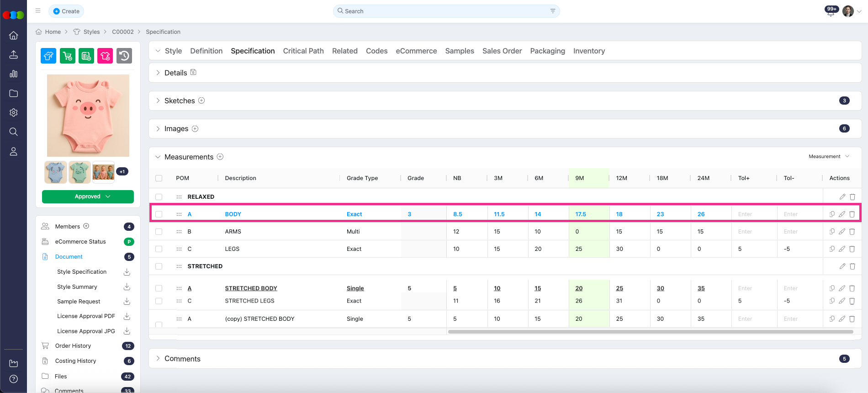Click the Create button
Viewport: 868px width, 393px height.
tap(66, 11)
